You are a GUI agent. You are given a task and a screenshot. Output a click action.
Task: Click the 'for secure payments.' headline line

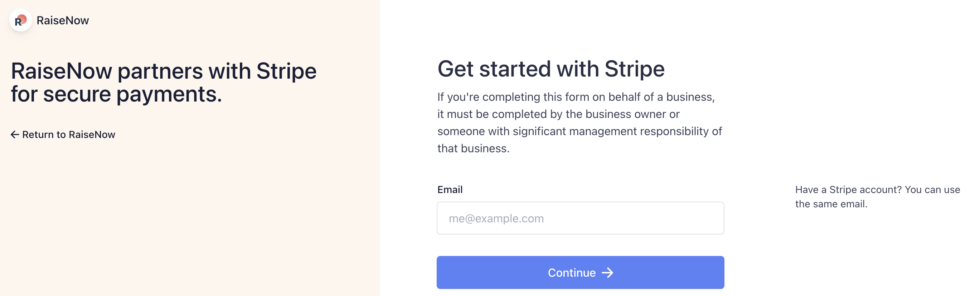pos(116,94)
